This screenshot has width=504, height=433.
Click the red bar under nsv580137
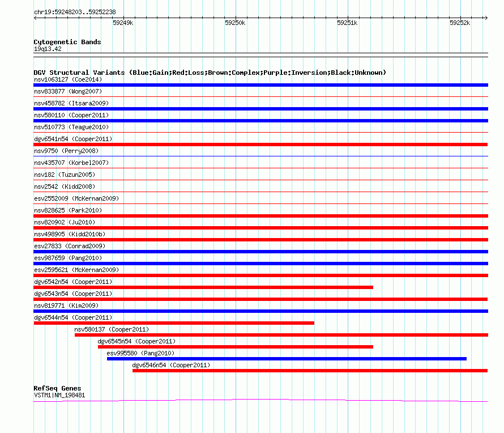tap(281, 335)
